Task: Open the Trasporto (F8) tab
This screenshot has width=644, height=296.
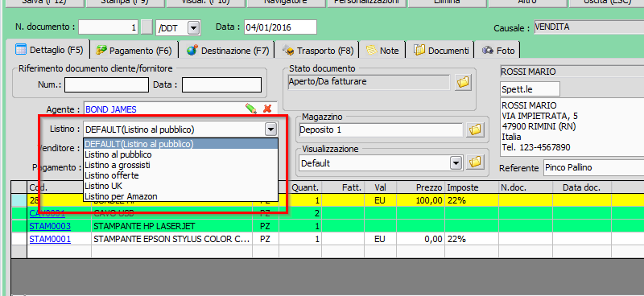Action: pyautogui.click(x=318, y=51)
